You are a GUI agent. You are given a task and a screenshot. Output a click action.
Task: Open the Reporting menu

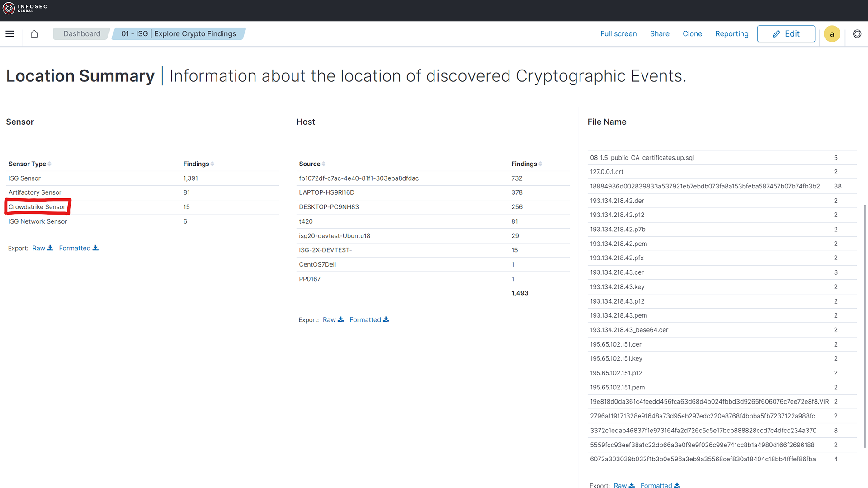point(731,34)
